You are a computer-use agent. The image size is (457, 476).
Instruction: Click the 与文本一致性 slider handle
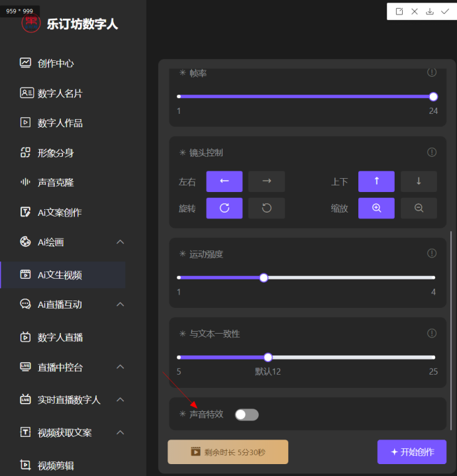(x=268, y=357)
